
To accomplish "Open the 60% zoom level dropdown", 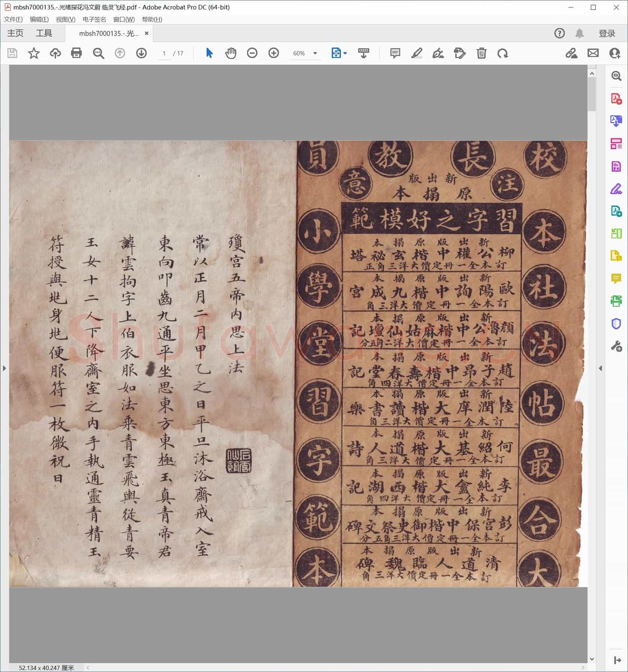I will coord(315,54).
